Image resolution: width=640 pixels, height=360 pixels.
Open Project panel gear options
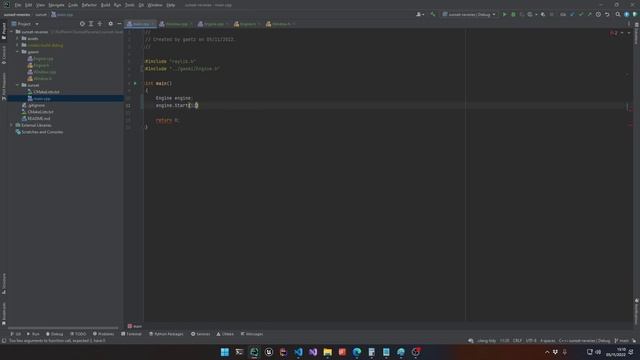point(111,24)
